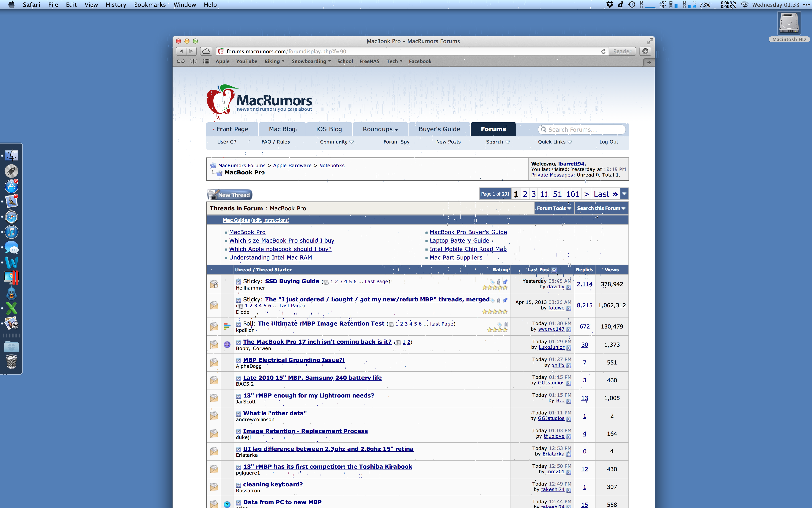Click the Safari back arrow button
Image resolution: width=812 pixels, height=508 pixels.
(181, 51)
